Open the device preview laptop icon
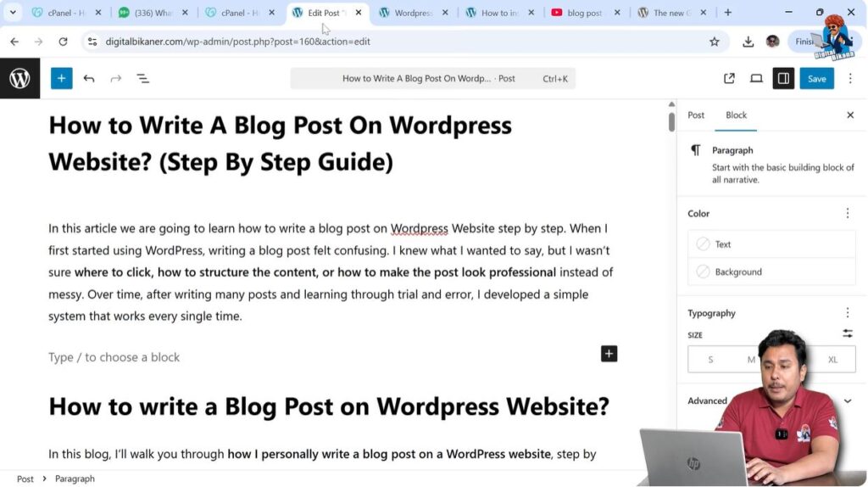This screenshot has width=868, height=487. tap(756, 79)
